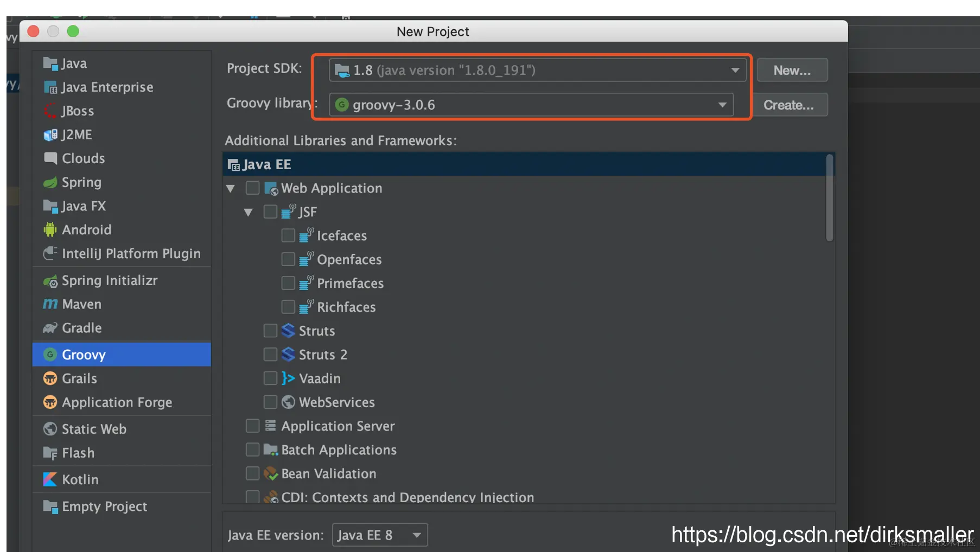The width and height of the screenshot is (980, 552).
Task: Click the Struts framework icon
Action: [x=288, y=331]
